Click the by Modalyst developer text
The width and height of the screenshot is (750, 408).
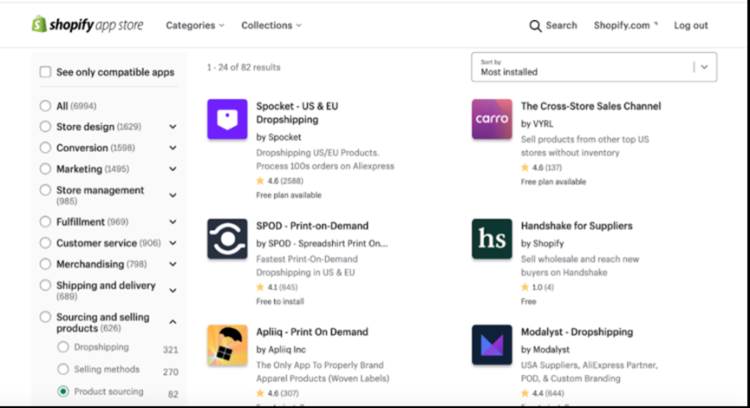(545, 350)
